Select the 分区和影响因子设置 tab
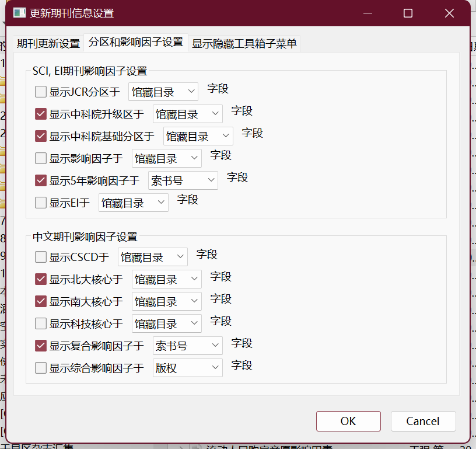 (x=136, y=42)
